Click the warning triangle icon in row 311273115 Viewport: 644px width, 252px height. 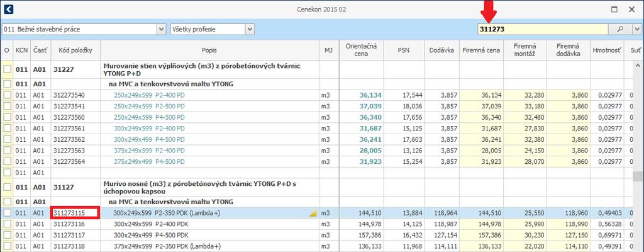coord(313,213)
